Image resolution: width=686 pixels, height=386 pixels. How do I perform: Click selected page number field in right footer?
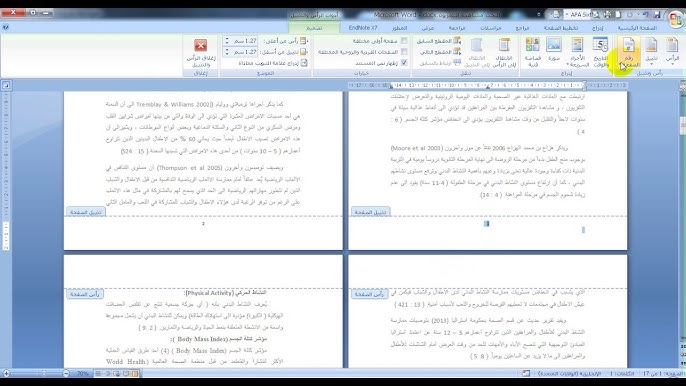tap(486, 224)
